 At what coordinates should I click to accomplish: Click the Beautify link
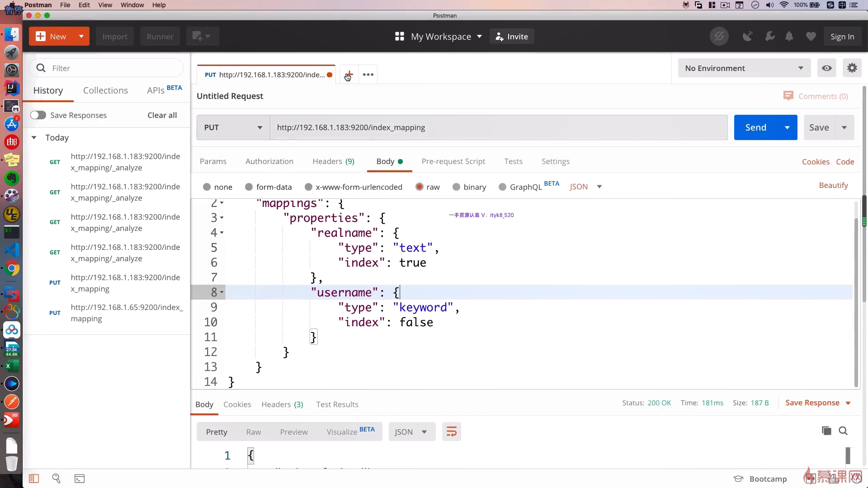coord(833,185)
